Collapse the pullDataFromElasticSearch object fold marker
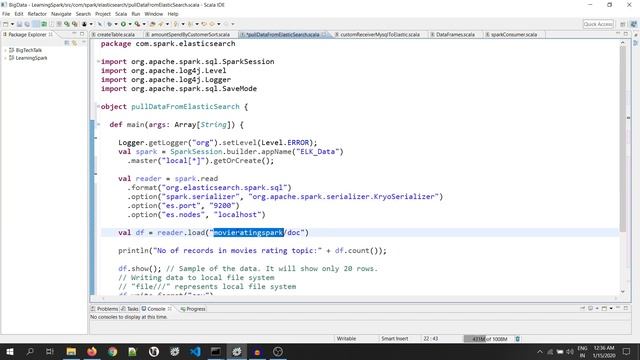 point(98,107)
